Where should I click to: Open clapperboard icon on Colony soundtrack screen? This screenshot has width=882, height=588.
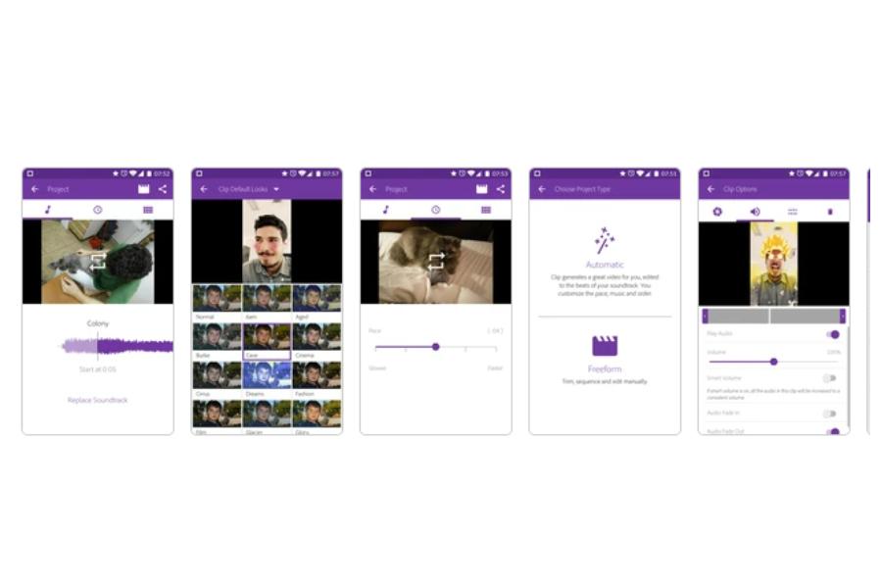(144, 189)
